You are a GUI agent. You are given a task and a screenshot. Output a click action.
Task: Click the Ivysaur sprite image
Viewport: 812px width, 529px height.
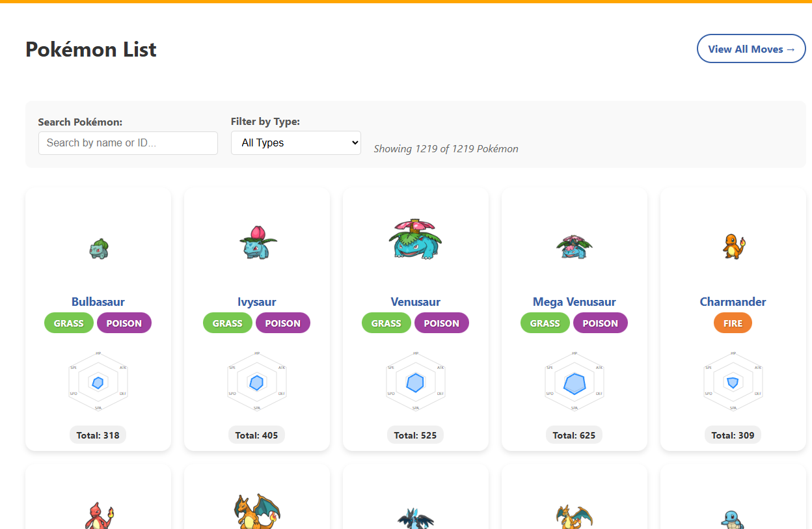point(257,243)
